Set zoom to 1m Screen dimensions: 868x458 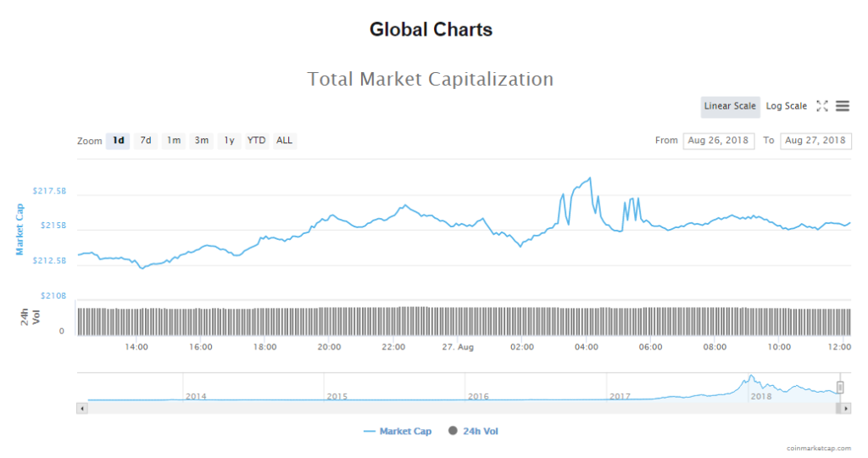click(x=173, y=141)
